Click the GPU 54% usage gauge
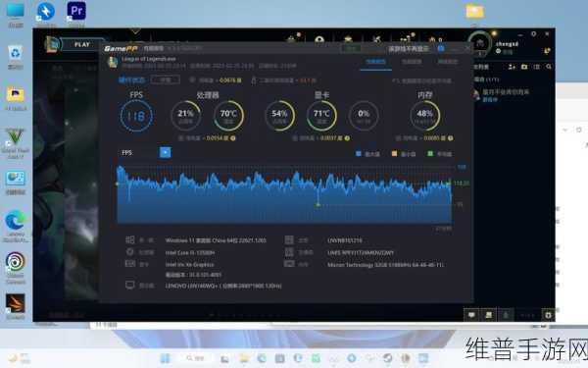This screenshot has width=588, height=368. (279, 115)
